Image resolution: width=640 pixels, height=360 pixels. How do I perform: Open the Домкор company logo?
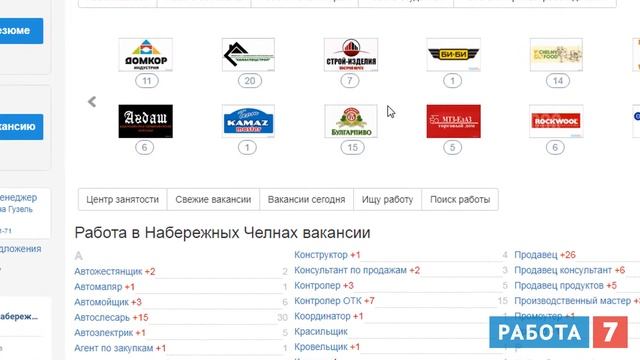pos(146,55)
